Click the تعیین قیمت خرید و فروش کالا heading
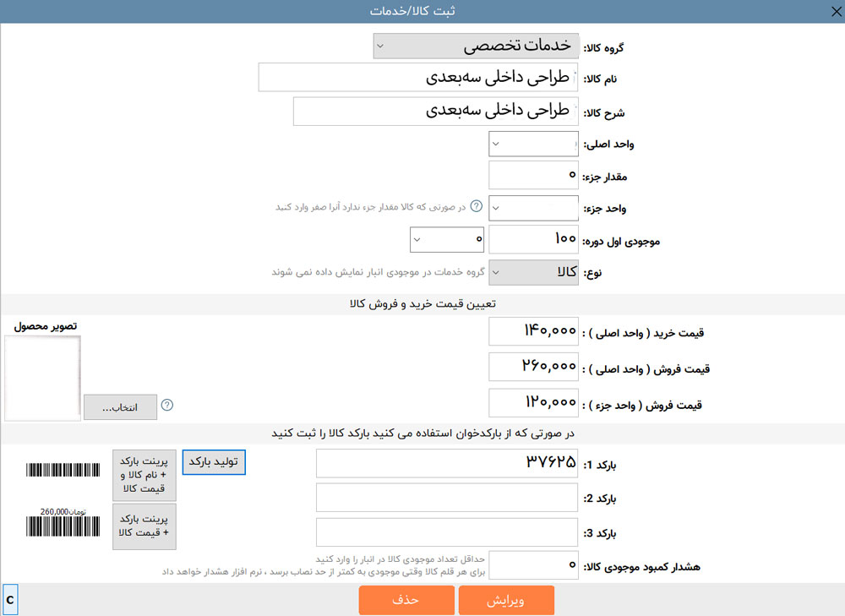This screenshot has height=616, width=845. tap(422, 304)
